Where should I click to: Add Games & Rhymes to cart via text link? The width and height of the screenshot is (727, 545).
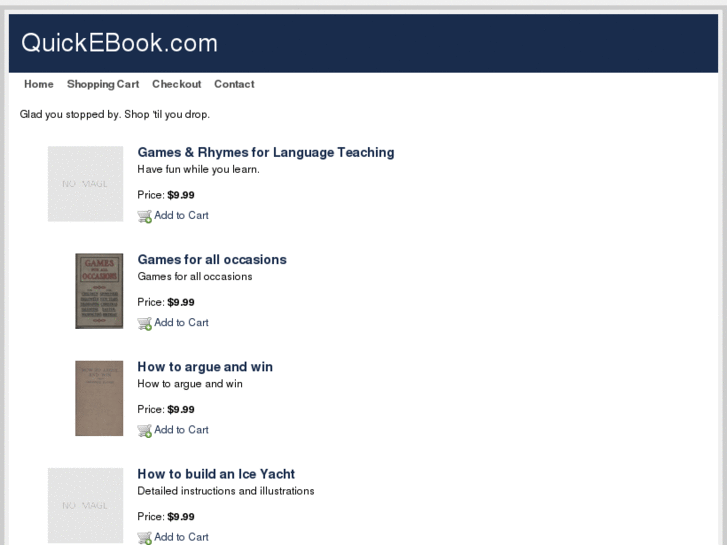[181, 216]
